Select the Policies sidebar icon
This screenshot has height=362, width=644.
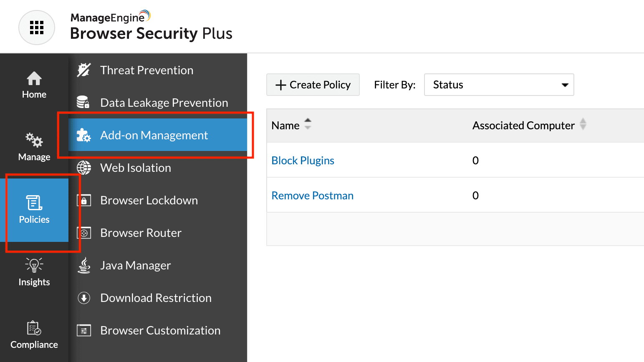tap(34, 209)
